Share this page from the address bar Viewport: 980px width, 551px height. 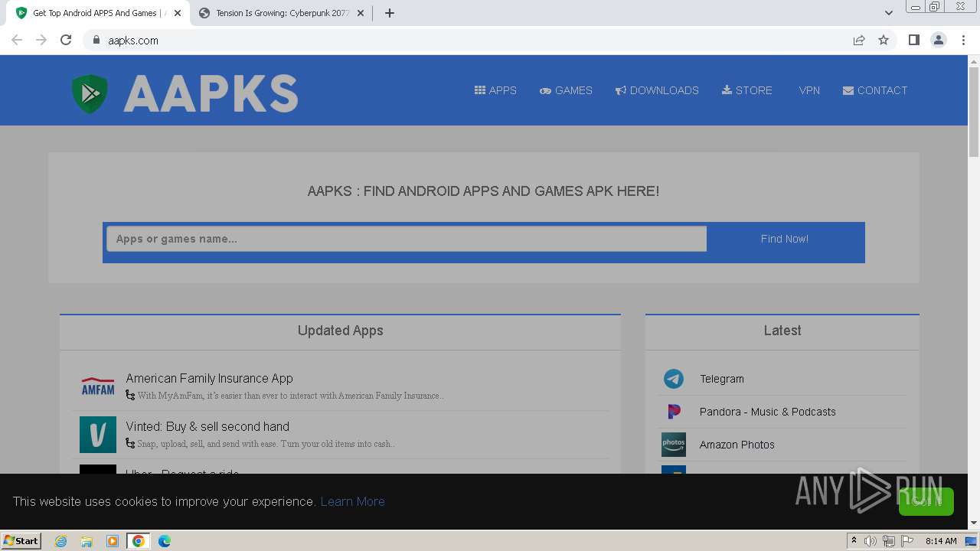coord(859,40)
